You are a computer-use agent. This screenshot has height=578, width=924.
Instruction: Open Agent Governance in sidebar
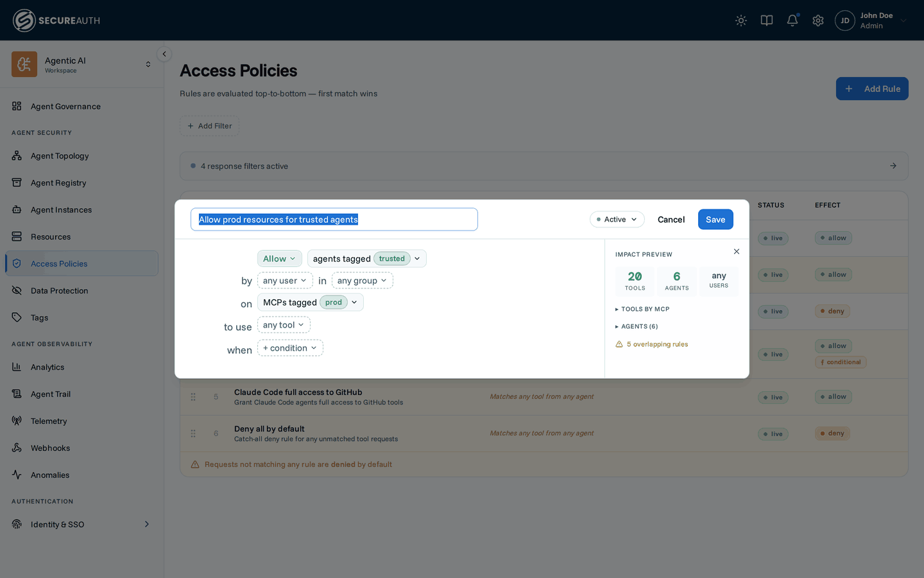tap(82, 107)
